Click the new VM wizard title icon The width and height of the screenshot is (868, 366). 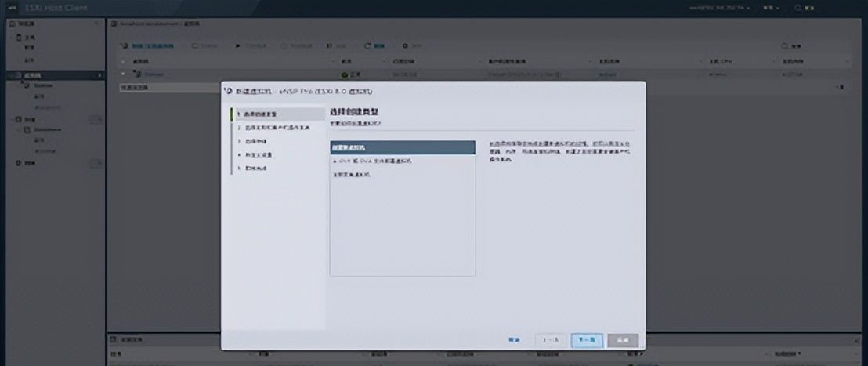tap(228, 91)
